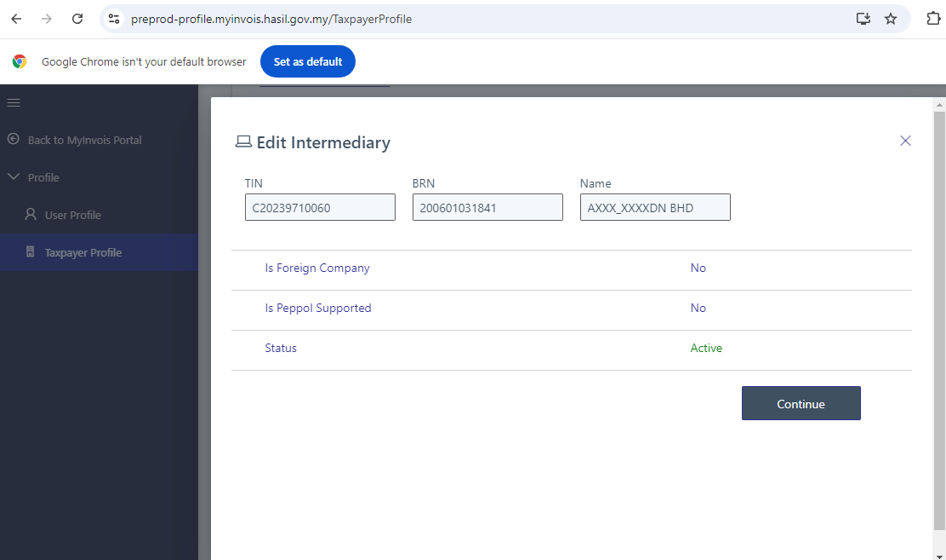This screenshot has width=946, height=560.
Task: Click Set as default button
Action: pos(308,62)
